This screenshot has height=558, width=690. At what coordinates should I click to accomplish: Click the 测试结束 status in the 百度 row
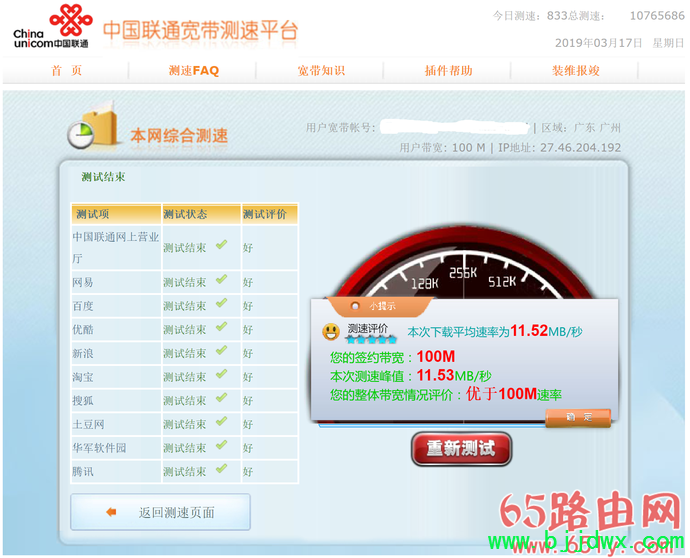click(x=184, y=306)
